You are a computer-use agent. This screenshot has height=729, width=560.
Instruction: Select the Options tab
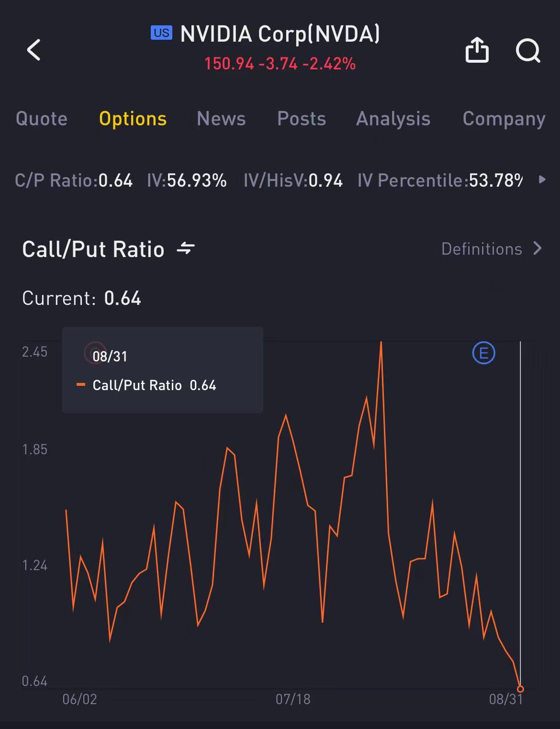click(133, 119)
